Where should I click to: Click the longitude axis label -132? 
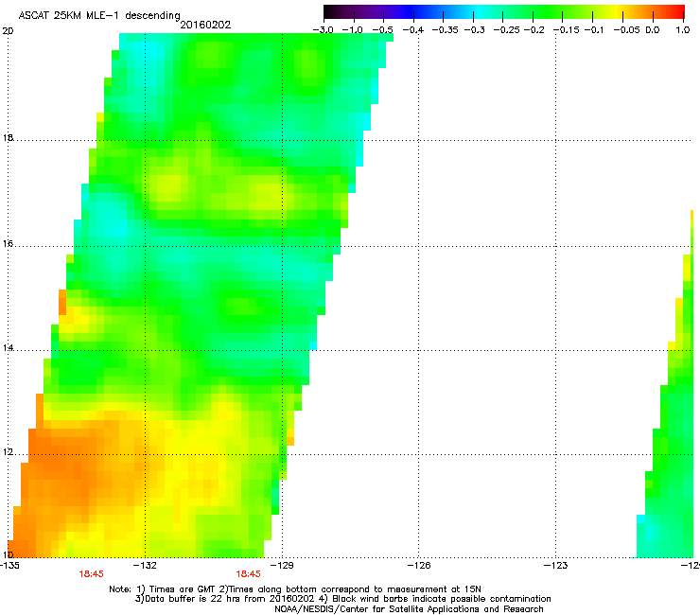point(146,566)
